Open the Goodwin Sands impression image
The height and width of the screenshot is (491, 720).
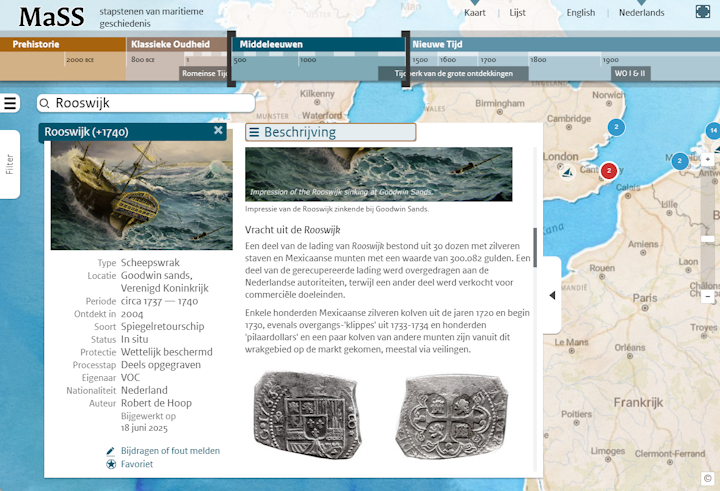coord(378,174)
